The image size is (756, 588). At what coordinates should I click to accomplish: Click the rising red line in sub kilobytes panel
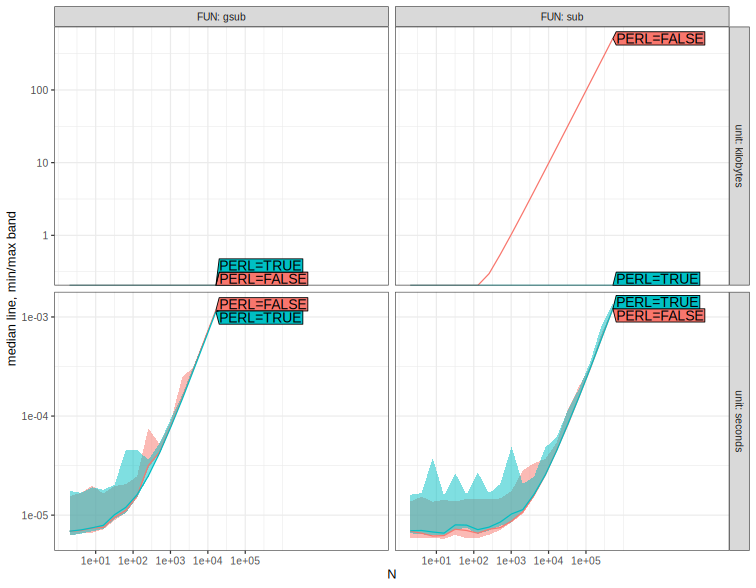click(x=549, y=163)
